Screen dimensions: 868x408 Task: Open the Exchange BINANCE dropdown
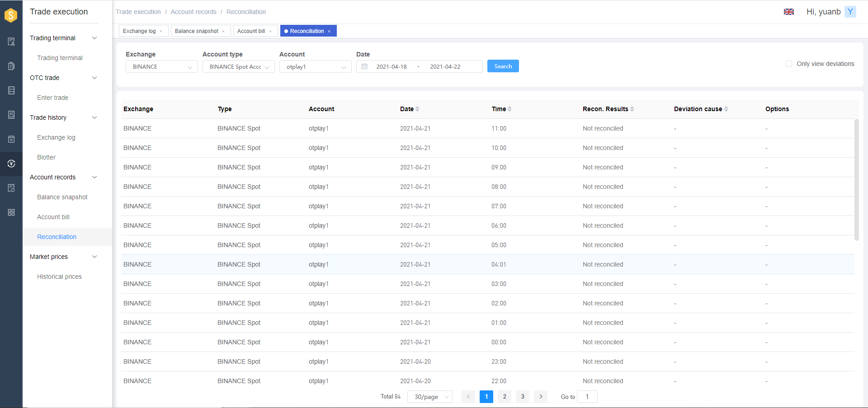[162, 66]
